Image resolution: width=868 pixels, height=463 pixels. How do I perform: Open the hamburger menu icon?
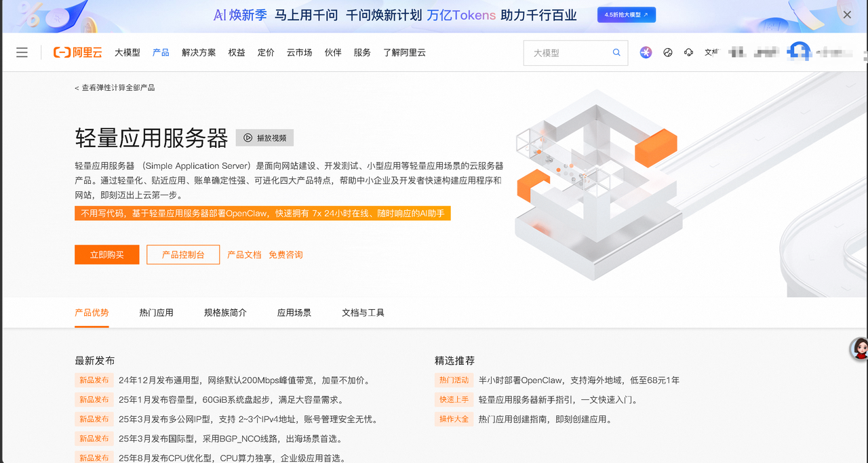[22, 52]
